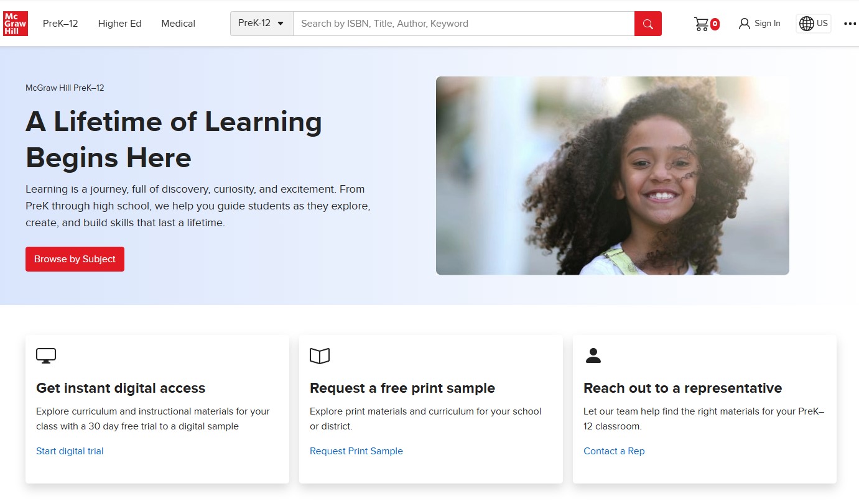Open the Higher Ed menu
Image resolution: width=859 pixels, height=504 pixels.
click(x=119, y=24)
